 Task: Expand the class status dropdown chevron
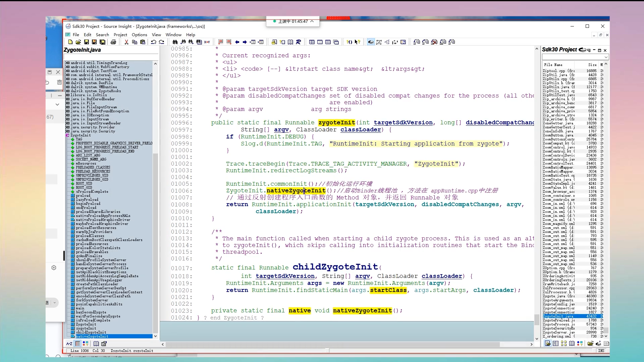[x=312, y=21]
